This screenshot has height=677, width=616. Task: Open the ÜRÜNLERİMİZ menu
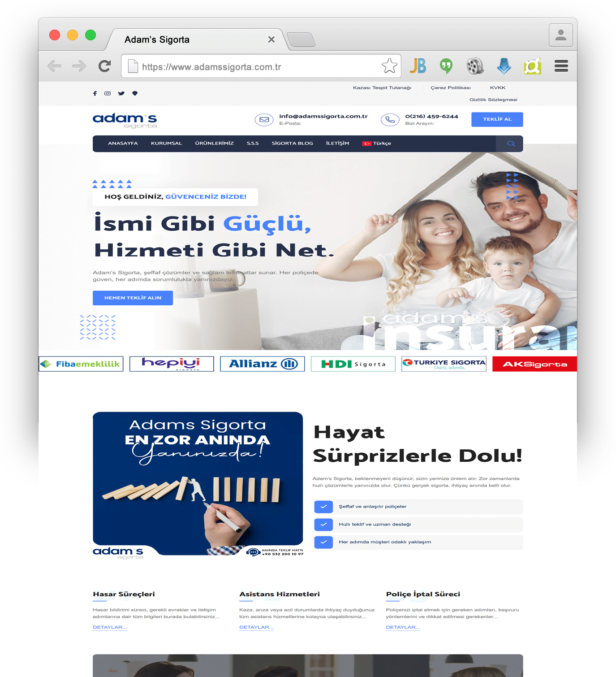[x=214, y=143]
